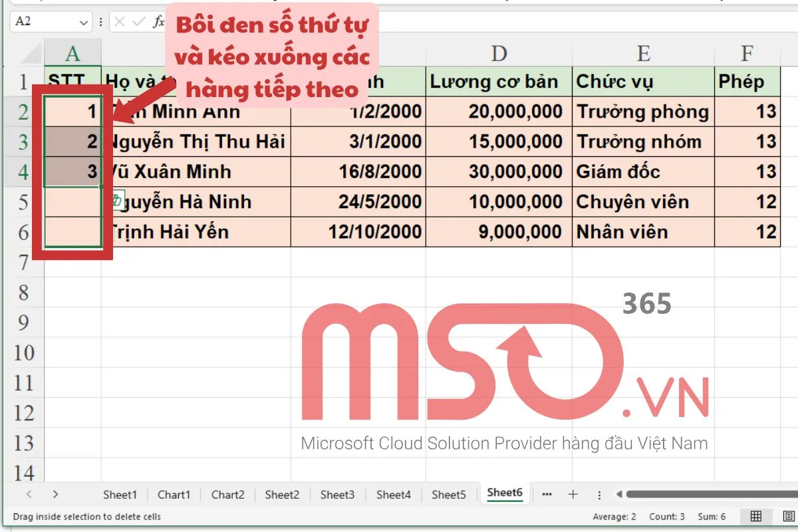Select the Chart2 sheet tab

[227, 494]
